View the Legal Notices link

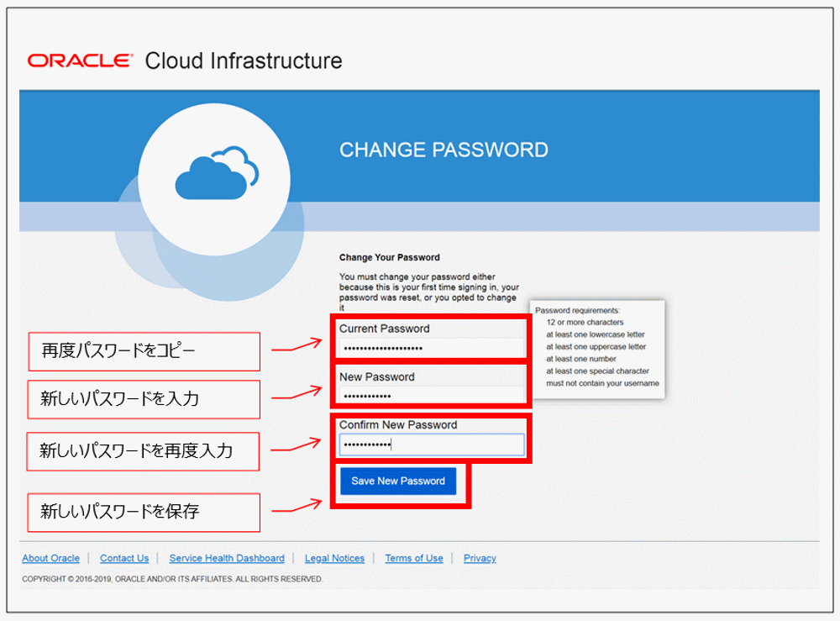tap(334, 558)
